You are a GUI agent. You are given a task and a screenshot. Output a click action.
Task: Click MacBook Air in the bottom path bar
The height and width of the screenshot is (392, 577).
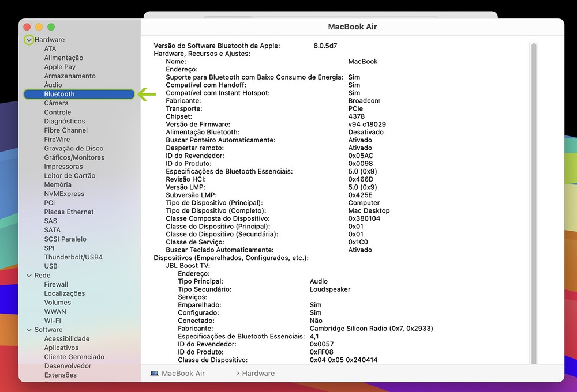tap(183, 374)
